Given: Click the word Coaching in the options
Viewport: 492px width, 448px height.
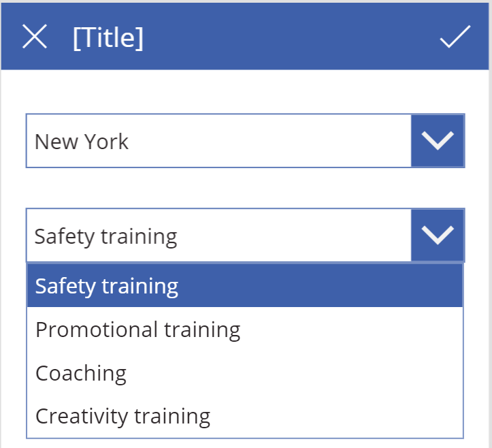Looking at the screenshot, I should tap(81, 373).
